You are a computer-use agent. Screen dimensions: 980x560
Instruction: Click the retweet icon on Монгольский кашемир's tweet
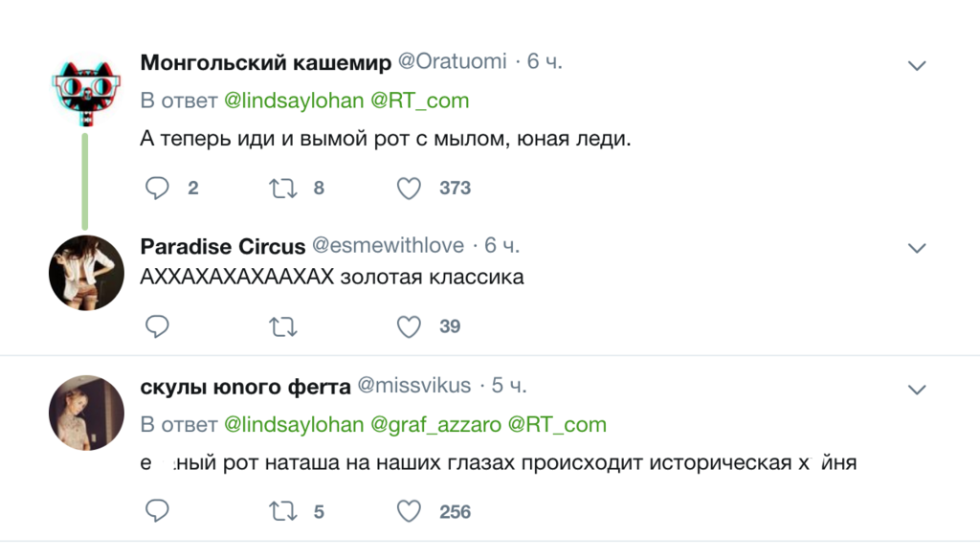[x=282, y=189]
